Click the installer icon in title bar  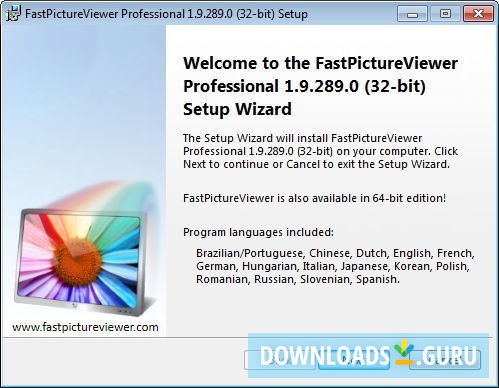(x=13, y=14)
